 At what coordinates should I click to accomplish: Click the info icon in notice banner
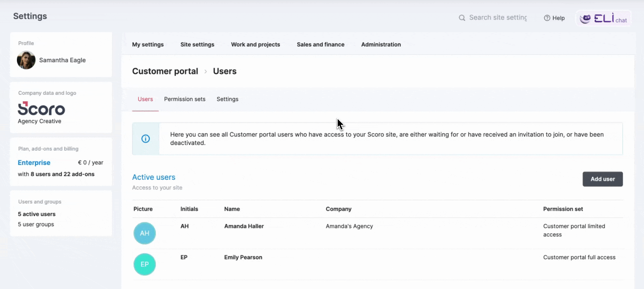146,139
